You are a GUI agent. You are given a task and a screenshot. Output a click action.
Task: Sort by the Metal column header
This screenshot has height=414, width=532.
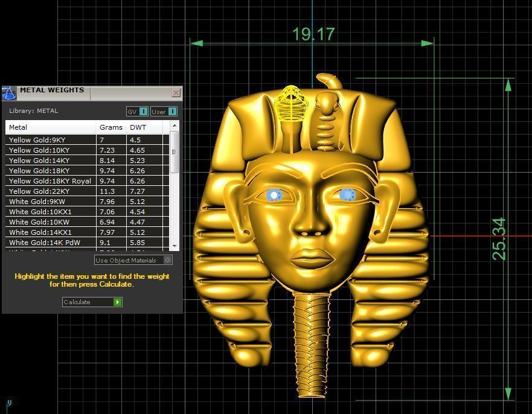point(51,127)
